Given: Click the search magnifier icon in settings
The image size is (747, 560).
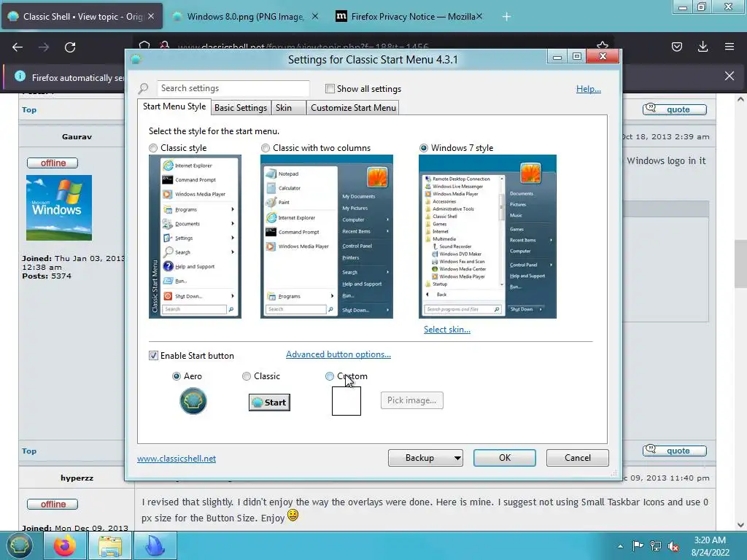Looking at the screenshot, I should pyautogui.click(x=143, y=88).
